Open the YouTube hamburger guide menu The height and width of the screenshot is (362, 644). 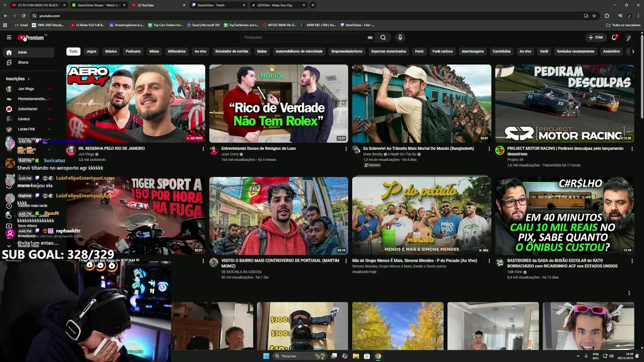tap(9, 37)
